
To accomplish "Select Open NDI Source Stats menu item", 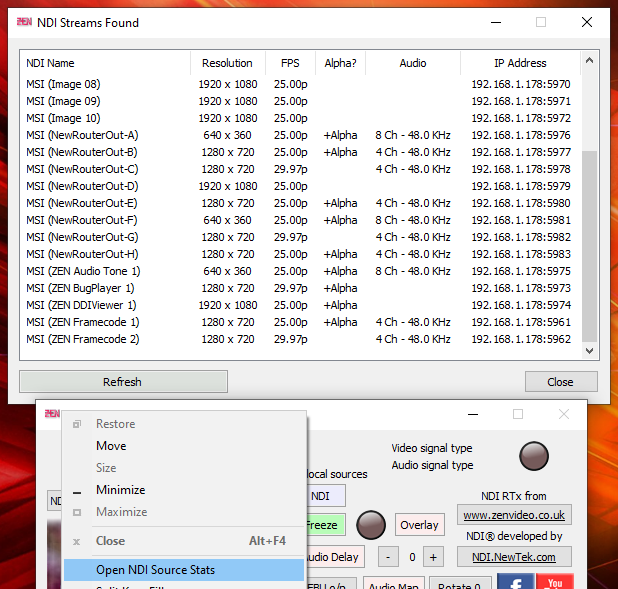I will point(184,570).
